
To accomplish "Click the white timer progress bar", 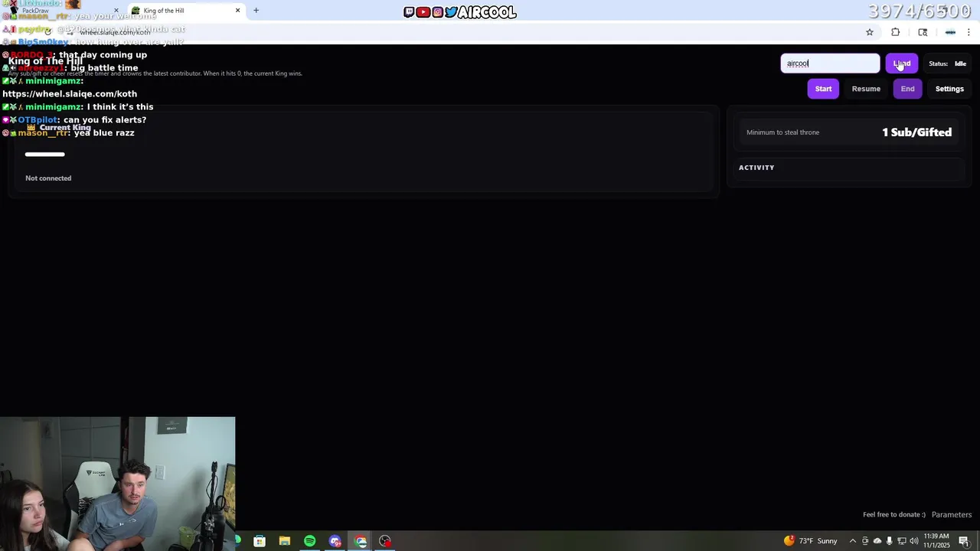I will click(44, 155).
